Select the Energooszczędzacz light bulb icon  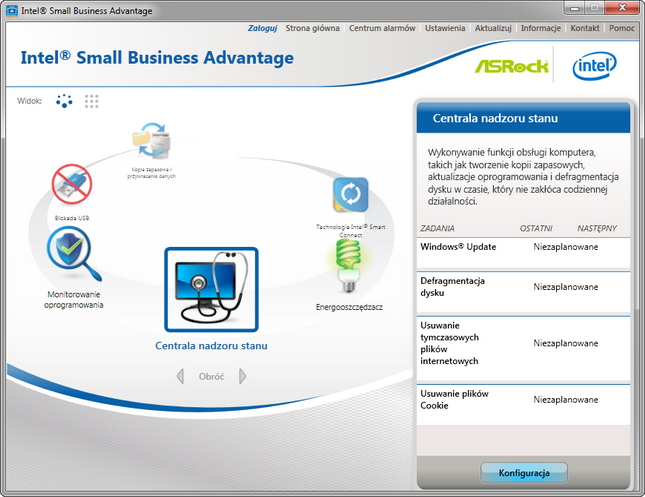click(349, 266)
